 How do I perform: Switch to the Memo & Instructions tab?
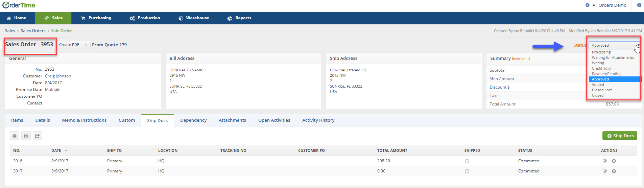click(84, 120)
